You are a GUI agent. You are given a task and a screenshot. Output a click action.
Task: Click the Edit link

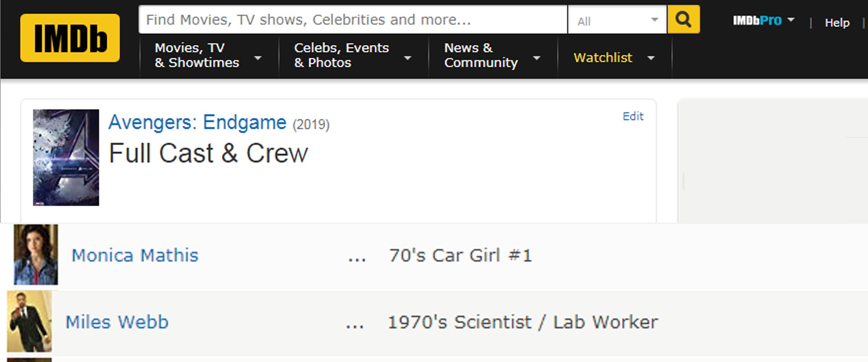pyautogui.click(x=633, y=116)
